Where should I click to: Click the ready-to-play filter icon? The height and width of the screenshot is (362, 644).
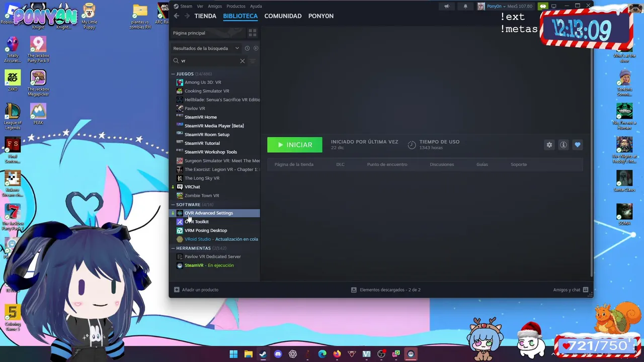click(256, 48)
